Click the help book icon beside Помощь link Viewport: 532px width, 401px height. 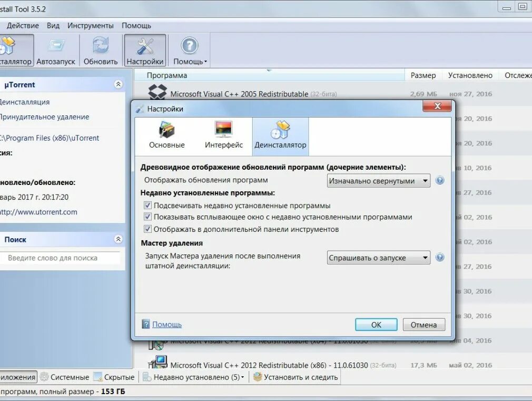[145, 324]
